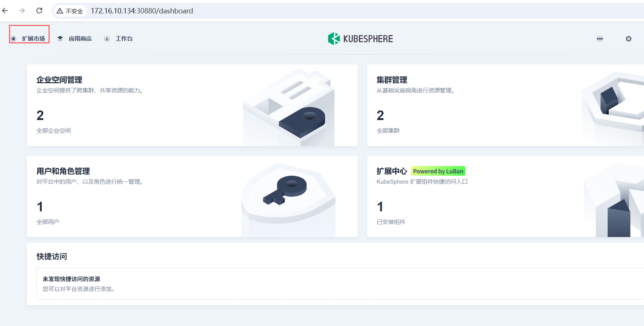The width and height of the screenshot is (644, 326).
Task: Open the 扩展中心 card title
Action: 392,171
